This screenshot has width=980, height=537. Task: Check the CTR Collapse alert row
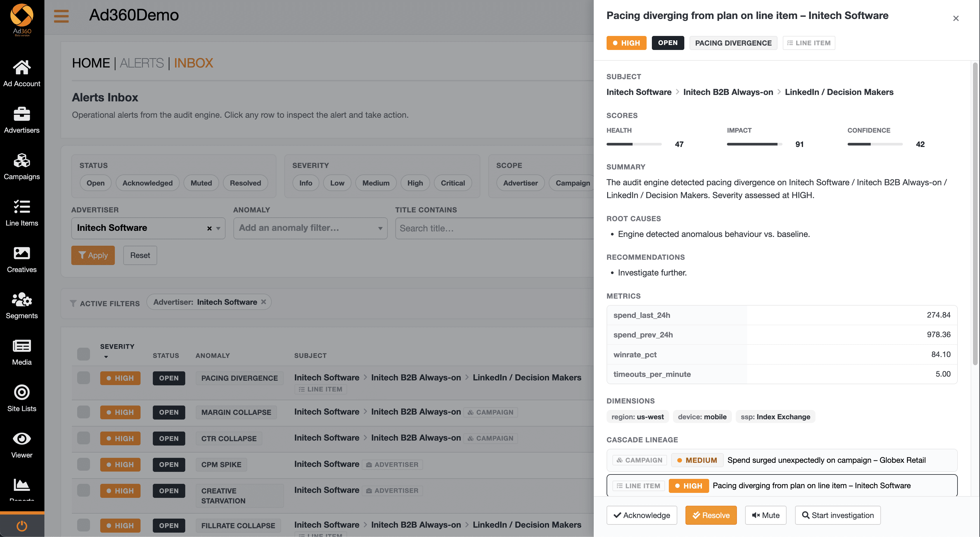[83, 438]
